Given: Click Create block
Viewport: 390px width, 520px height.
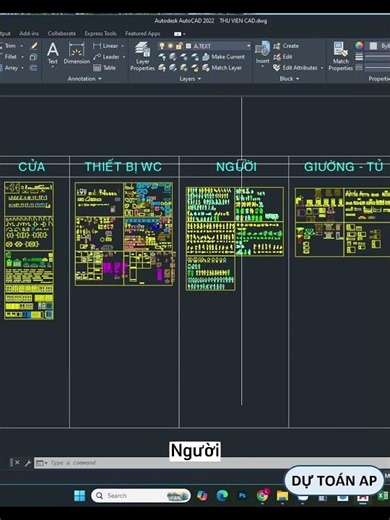Looking at the screenshot, I should tap(286, 46).
